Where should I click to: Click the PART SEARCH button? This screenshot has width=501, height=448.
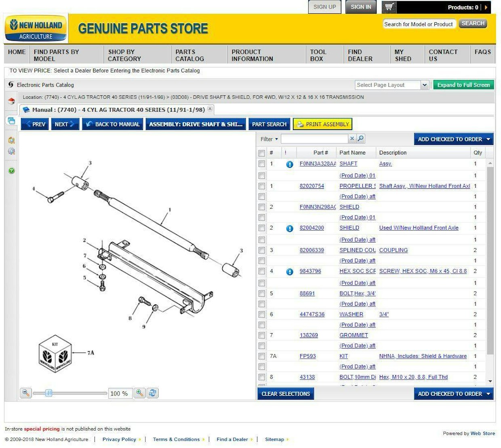point(269,124)
